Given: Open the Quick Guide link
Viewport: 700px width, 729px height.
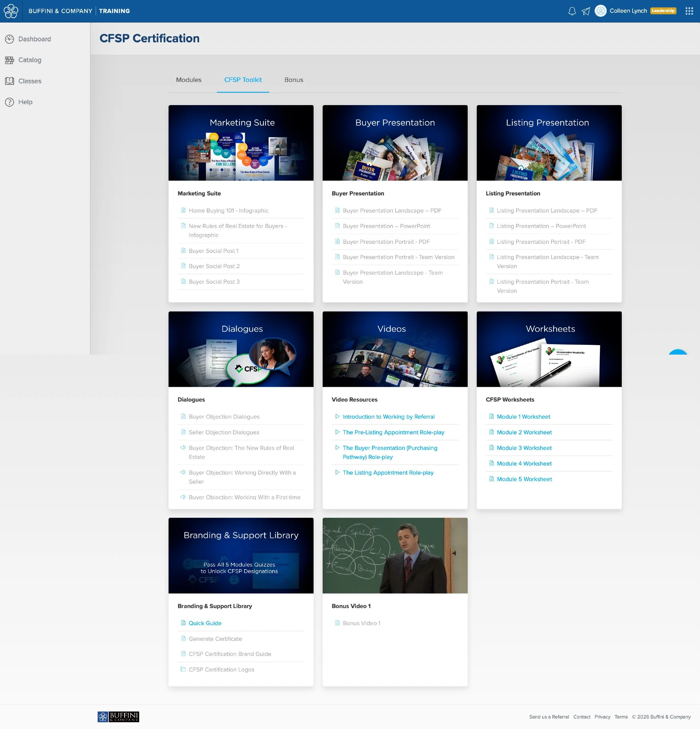Looking at the screenshot, I should [205, 623].
